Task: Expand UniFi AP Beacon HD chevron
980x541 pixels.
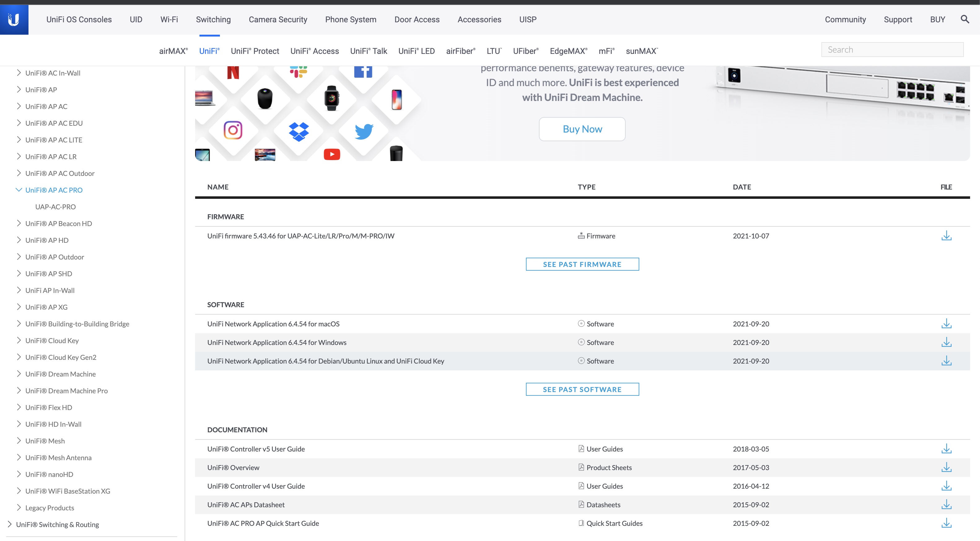Action: coord(19,223)
